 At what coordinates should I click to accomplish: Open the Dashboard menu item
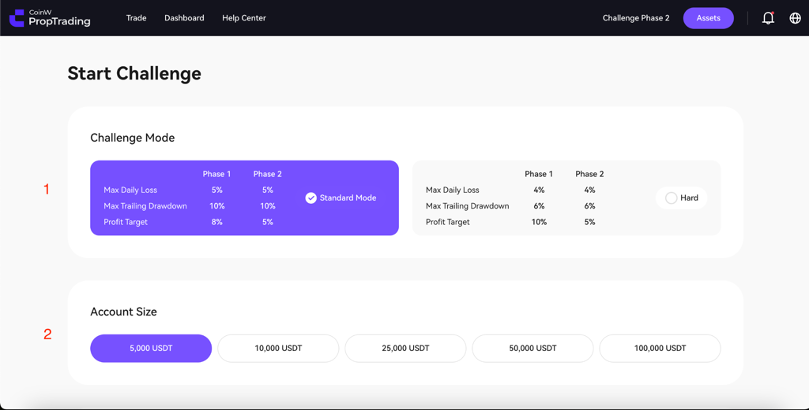pyautogui.click(x=184, y=18)
